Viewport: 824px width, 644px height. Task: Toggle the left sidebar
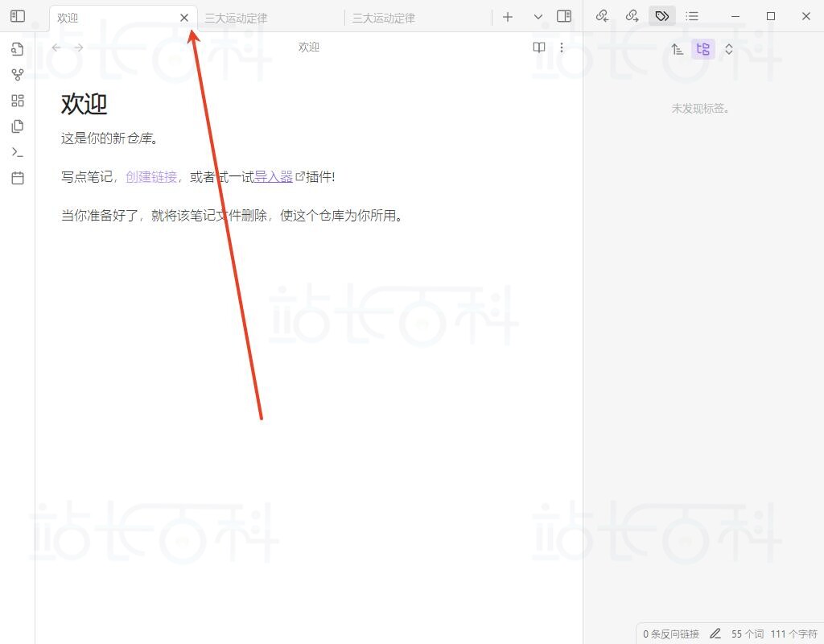[x=18, y=16]
